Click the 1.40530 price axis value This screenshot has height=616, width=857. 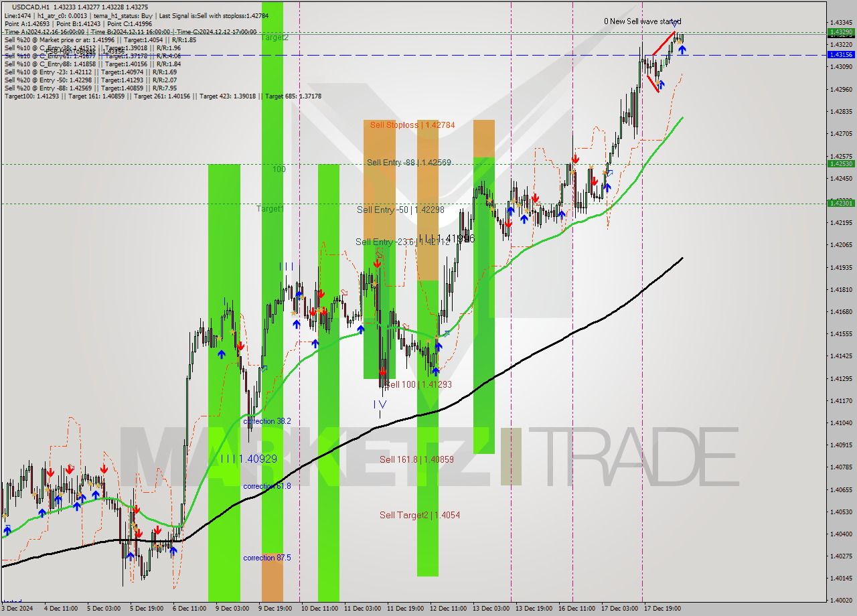tap(841, 512)
